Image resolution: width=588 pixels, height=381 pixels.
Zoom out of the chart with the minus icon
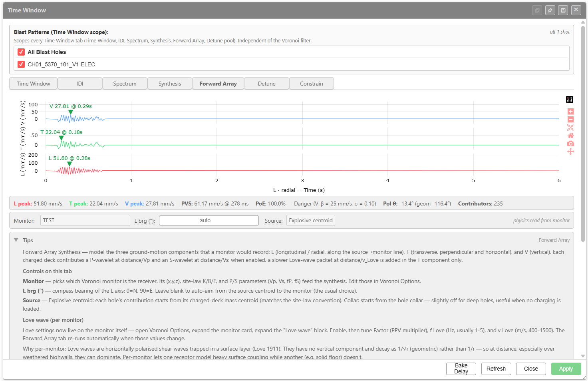pos(570,120)
